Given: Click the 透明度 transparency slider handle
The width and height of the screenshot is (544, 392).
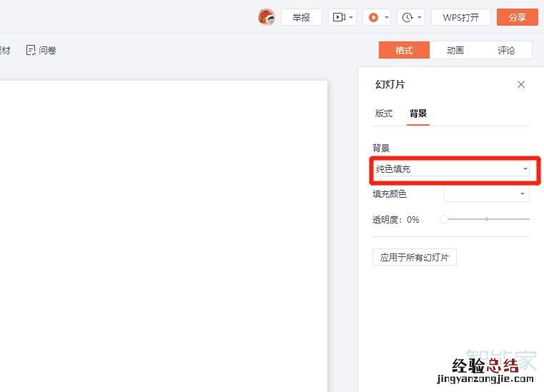Looking at the screenshot, I should pyautogui.click(x=444, y=219).
